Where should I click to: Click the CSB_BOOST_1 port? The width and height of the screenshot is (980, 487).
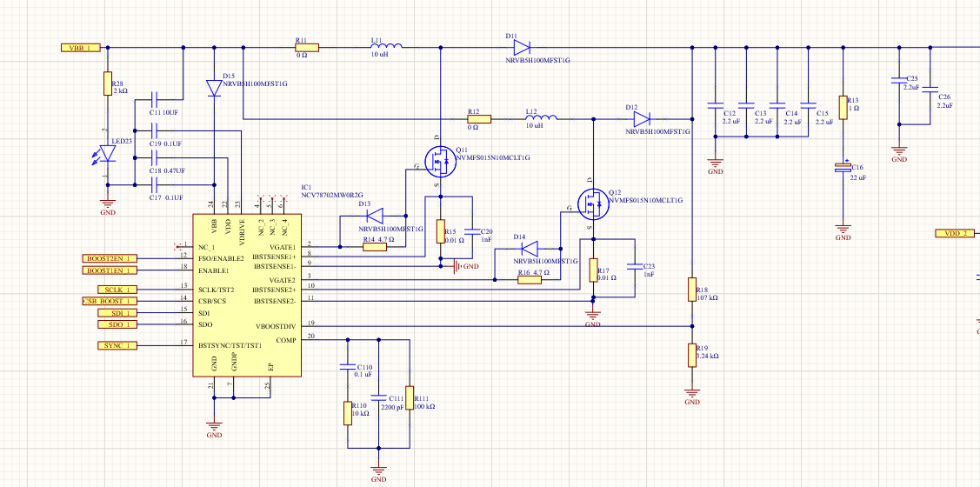pos(109,301)
